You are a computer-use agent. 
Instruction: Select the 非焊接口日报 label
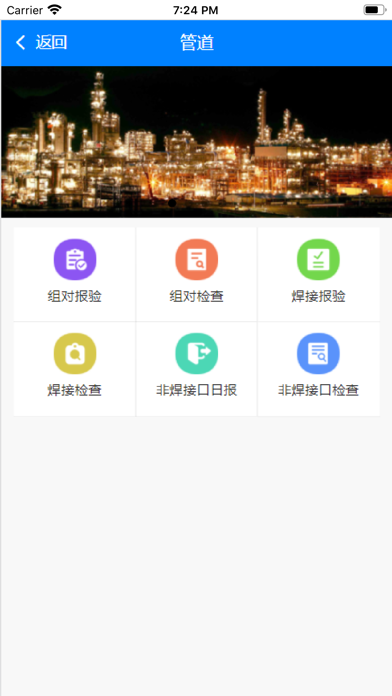(x=196, y=391)
